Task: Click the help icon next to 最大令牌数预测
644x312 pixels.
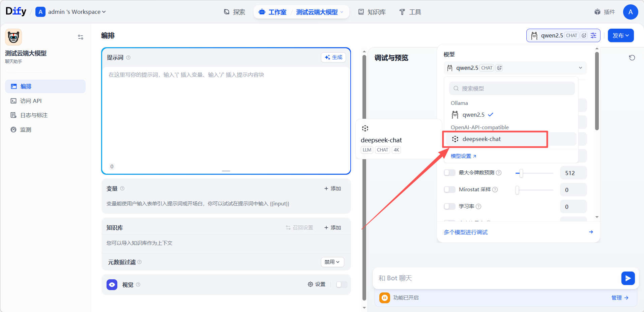Action: coord(499,173)
